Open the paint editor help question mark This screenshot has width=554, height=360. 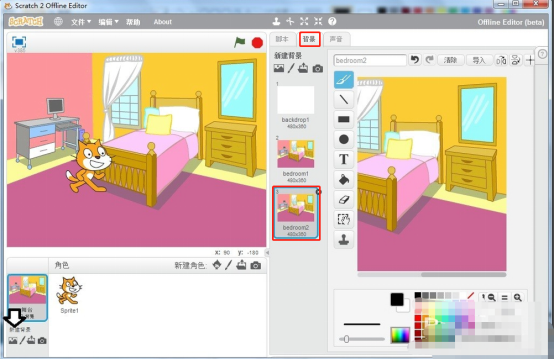point(542,54)
